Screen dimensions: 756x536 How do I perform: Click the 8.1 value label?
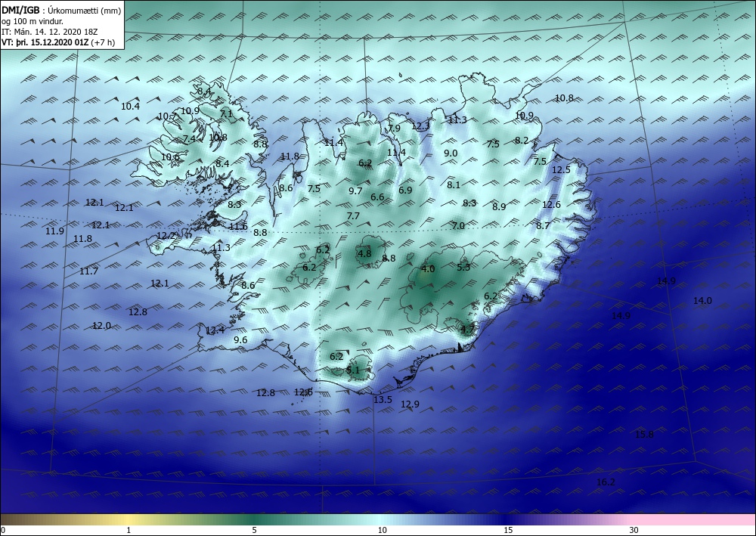point(454,184)
